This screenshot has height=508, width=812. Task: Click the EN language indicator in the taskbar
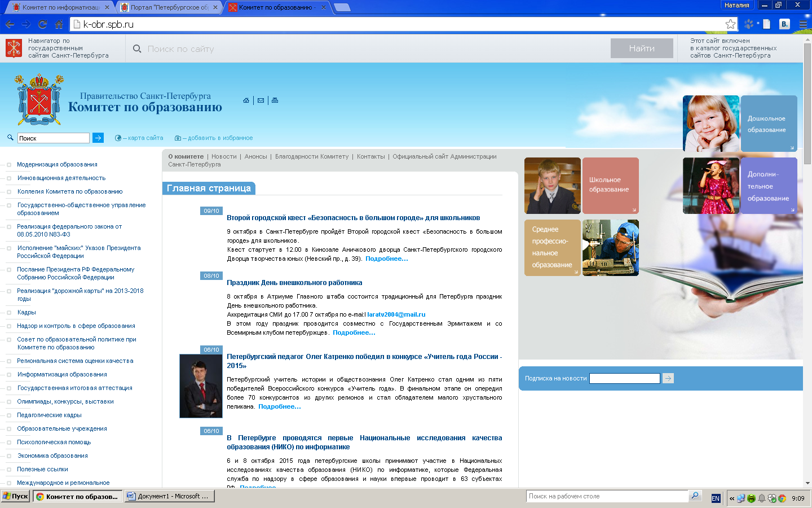716,498
